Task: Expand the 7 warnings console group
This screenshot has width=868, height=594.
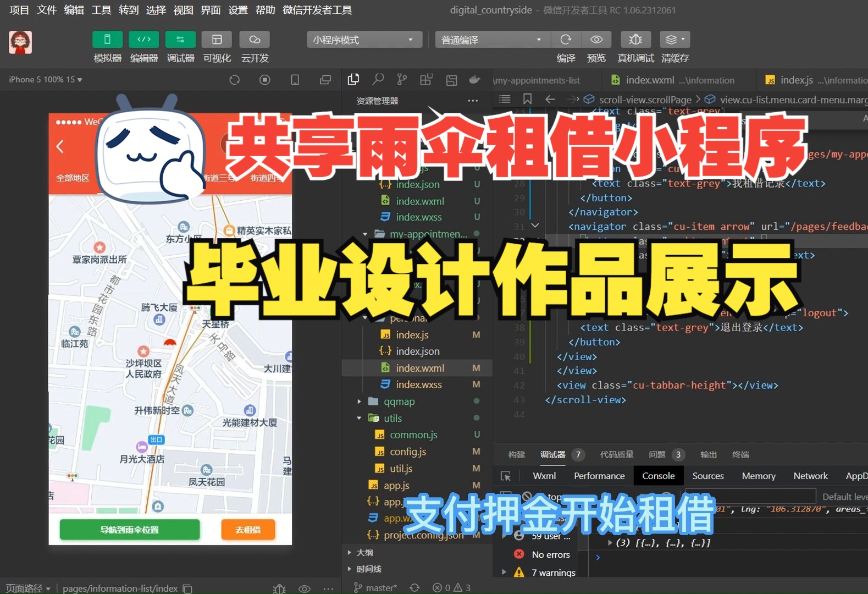Action: pos(504,572)
